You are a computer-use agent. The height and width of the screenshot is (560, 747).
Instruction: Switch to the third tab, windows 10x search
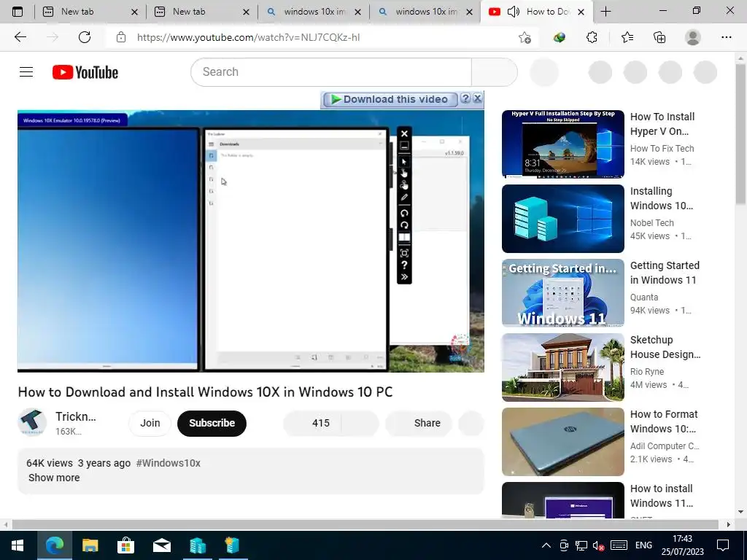click(315, 12)
